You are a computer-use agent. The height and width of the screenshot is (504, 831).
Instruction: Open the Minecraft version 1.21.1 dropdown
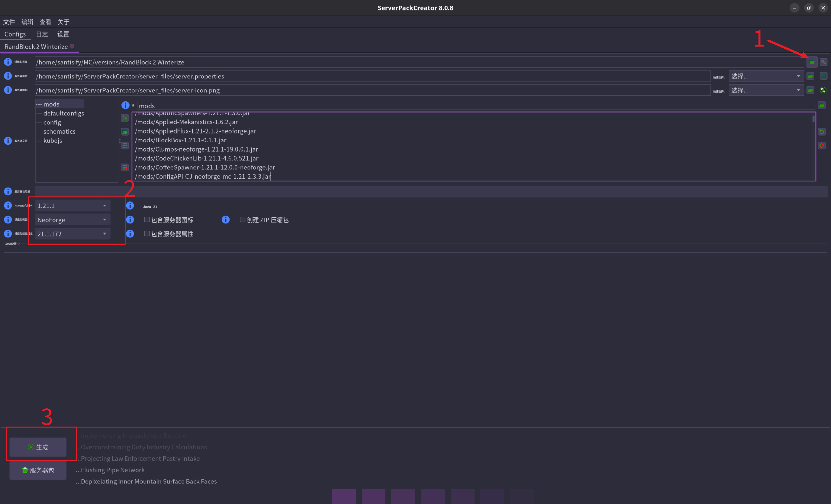[72, 206]
